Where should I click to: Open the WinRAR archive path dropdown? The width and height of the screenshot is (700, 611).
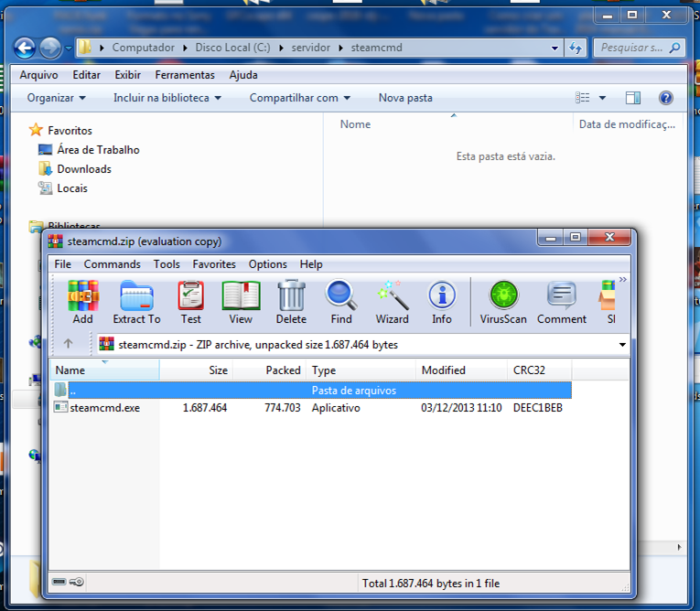tap(622, 345)
